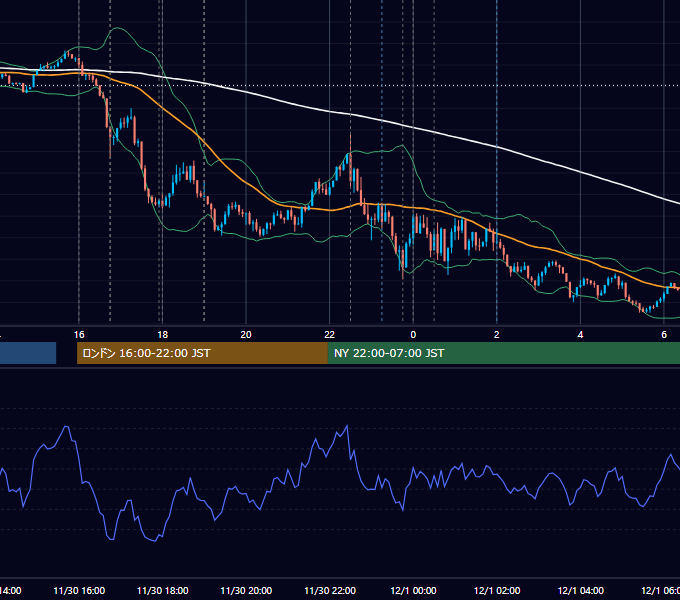
Task: Click the 11/30 16:00 date label
Action: (79, 590)
